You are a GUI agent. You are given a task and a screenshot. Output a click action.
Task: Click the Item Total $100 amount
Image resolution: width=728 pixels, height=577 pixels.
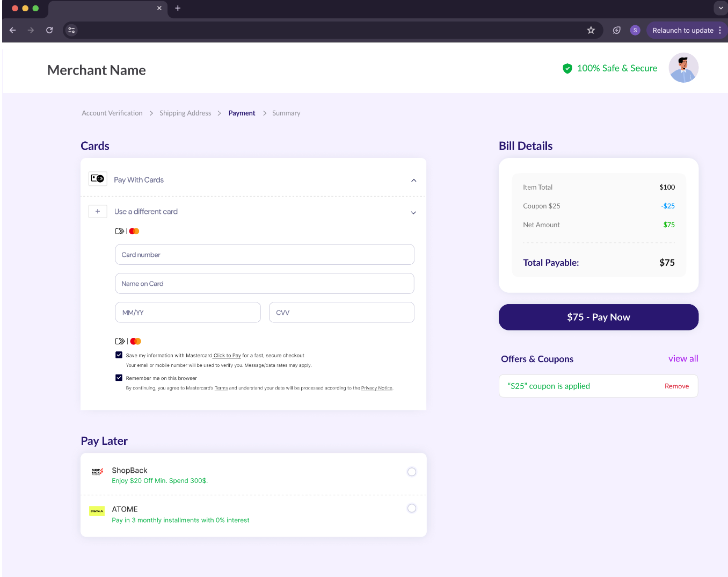667,187
